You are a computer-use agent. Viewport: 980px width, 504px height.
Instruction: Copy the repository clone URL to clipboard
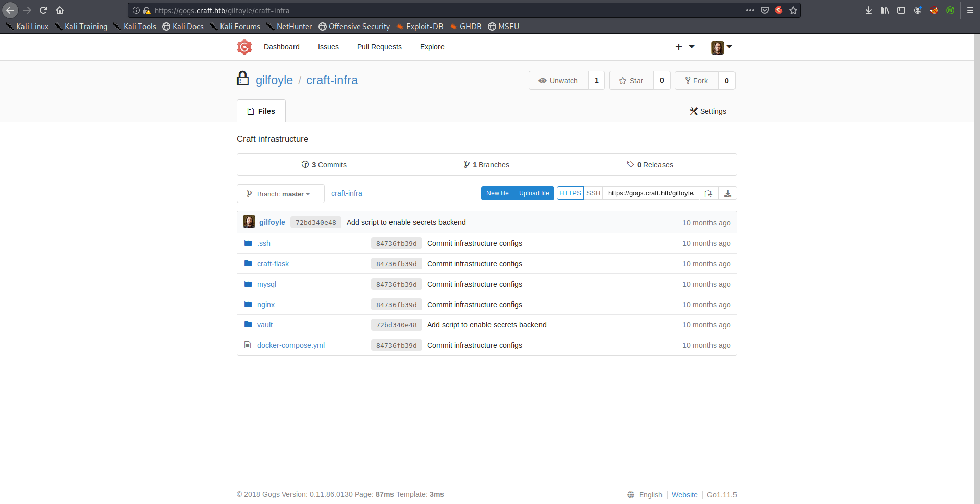708,193
